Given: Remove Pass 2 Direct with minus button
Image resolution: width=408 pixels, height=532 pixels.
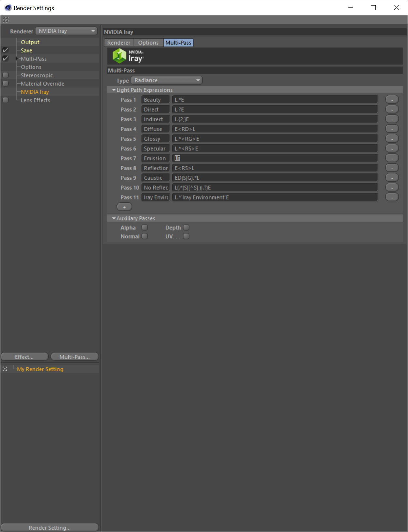Looking at the screenshot, I should 392,109.
